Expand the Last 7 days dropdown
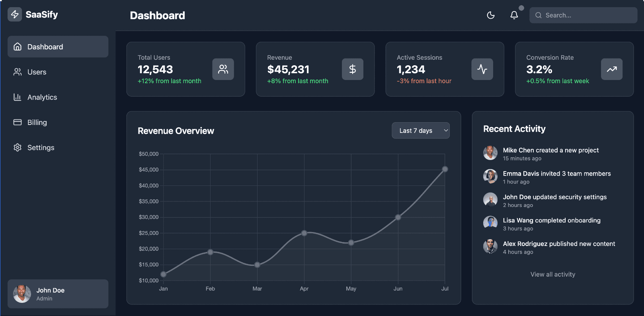 tap(420, 131)
